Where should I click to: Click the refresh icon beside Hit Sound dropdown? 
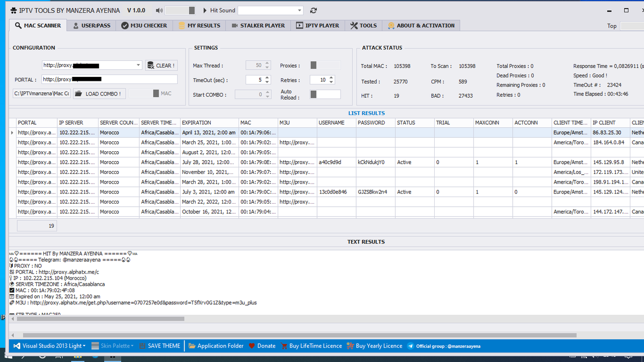313,11
